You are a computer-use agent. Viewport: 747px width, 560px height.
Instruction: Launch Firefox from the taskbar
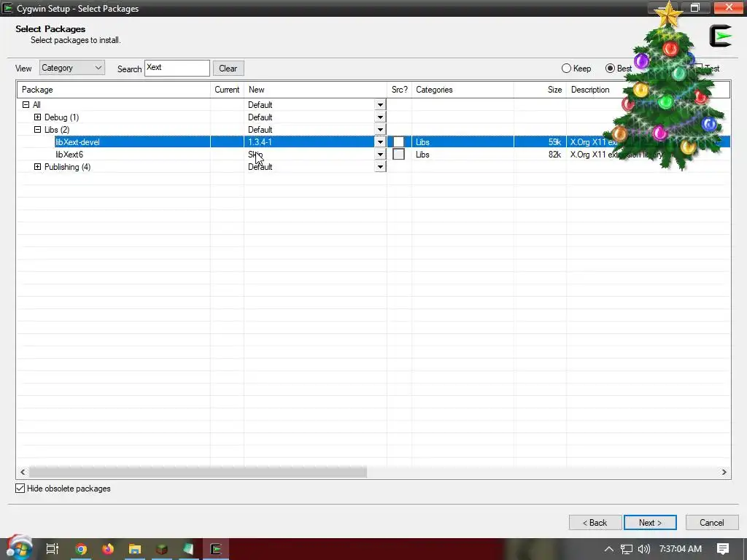click(x=108, y=549)
